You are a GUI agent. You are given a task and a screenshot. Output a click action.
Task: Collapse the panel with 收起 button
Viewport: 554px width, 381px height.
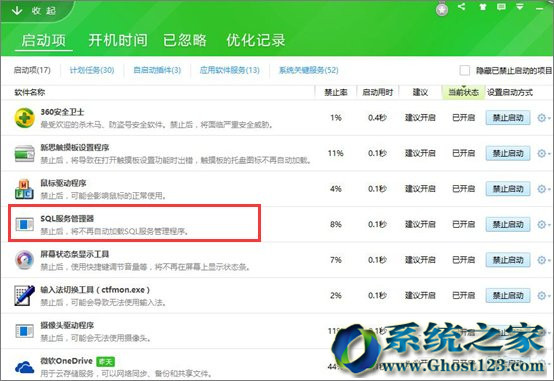click(34, 11)
